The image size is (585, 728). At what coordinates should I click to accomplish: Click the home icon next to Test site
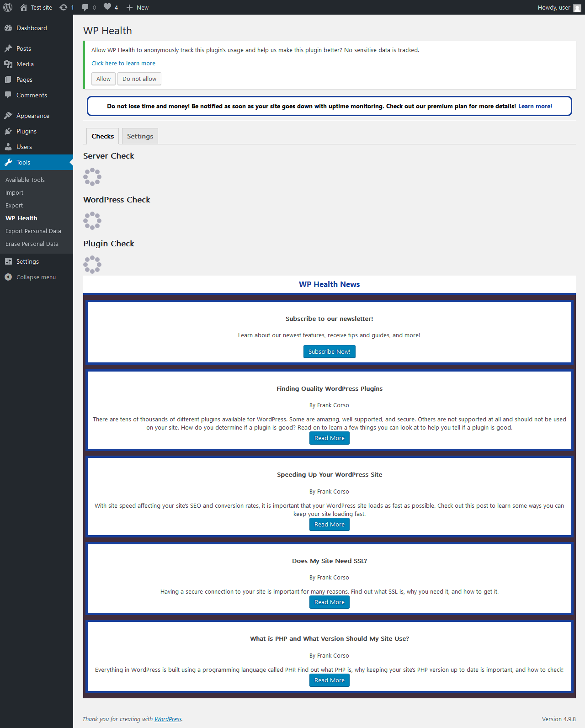tap(24, 7)
